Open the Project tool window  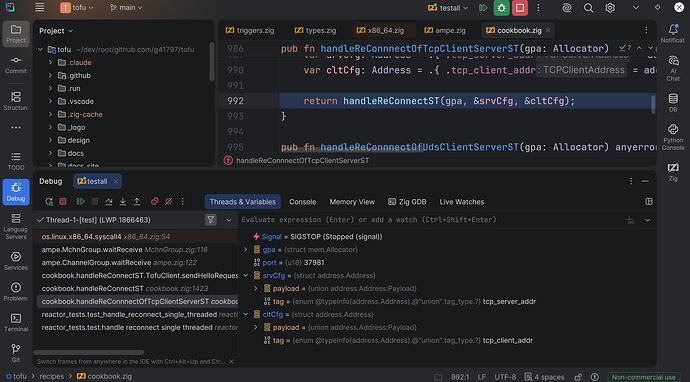16,33
